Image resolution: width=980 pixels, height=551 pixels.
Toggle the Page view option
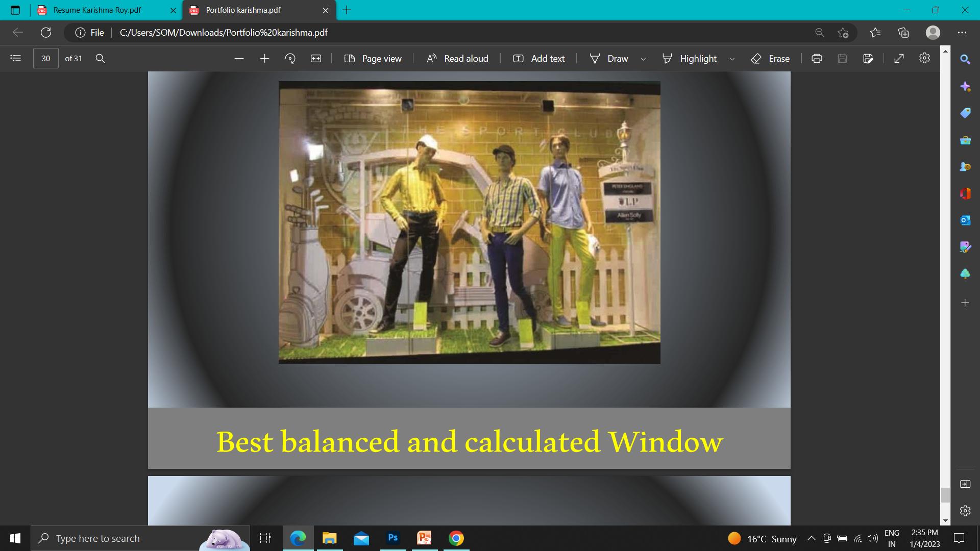point(373,59)
